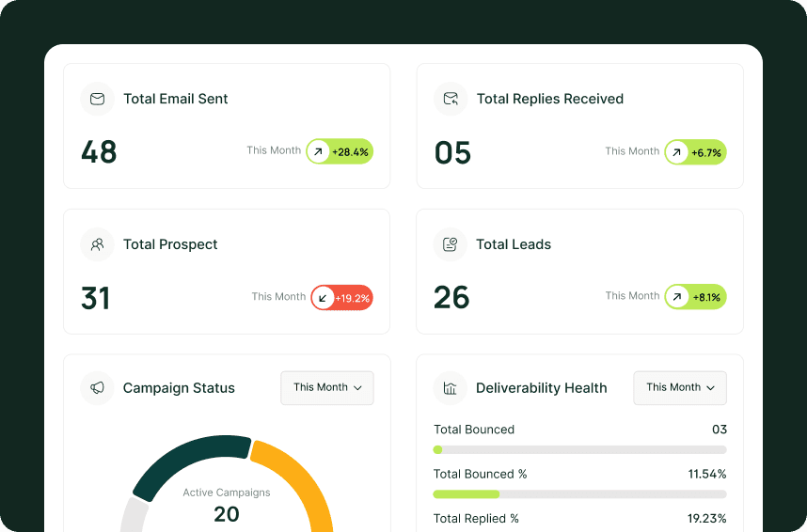Click the +28.4% percentage text
This screenshot has width=807, height=532.
tap(350, 152)
